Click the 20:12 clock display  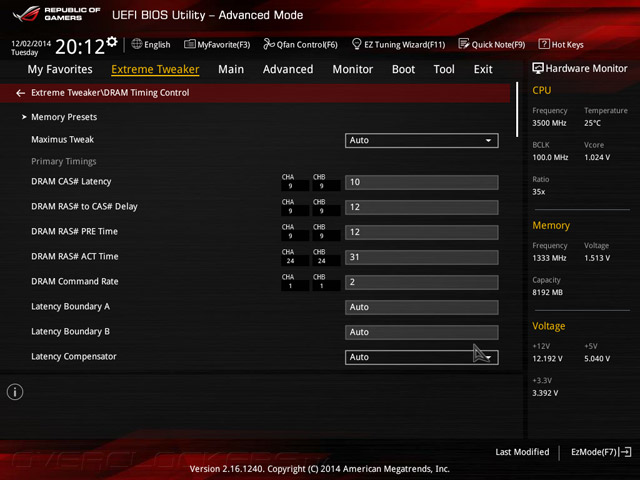click(80, 46)
